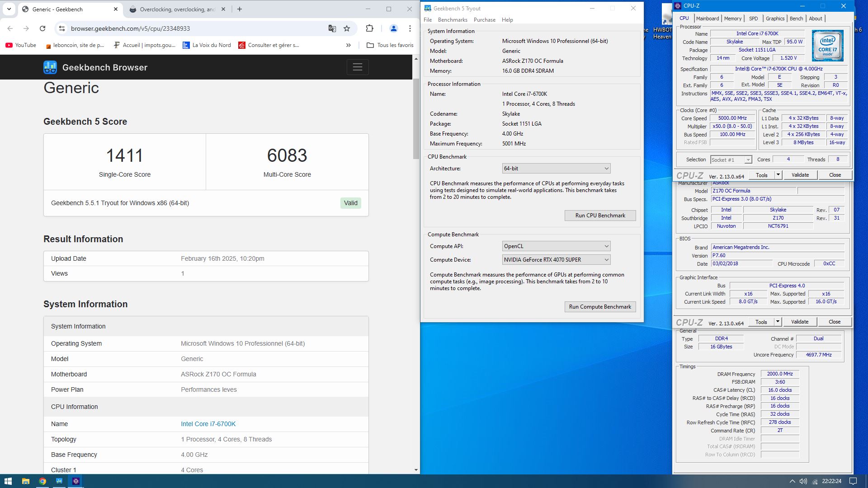The image size is (868, 488).
Task: Open HWBOT Heaven desktop shortcut
Action: click(x=662, y=22)
